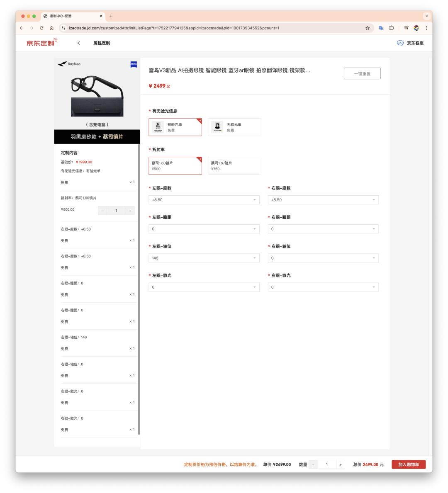Click the 定制内容 sidebar scrollbar
448x493 pixels.
(x=139, y=289)
